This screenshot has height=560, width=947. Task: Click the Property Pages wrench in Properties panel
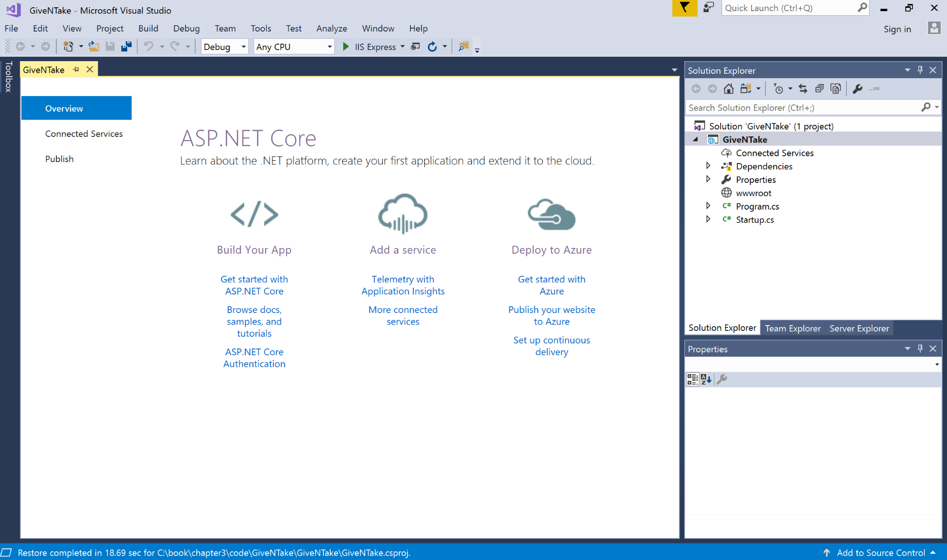click(x=722, y=379)
